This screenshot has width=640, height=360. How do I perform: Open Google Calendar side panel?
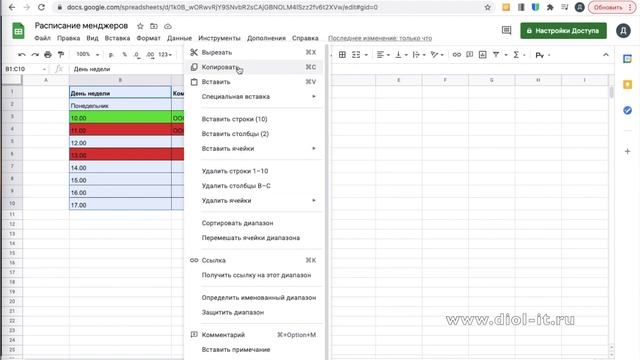click(x=627, y=59)
